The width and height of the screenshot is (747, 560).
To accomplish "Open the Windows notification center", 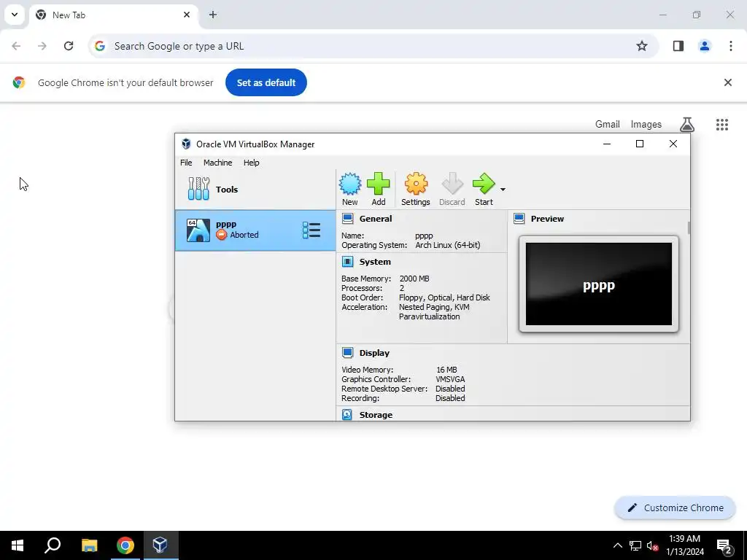I will pos(724,545).
